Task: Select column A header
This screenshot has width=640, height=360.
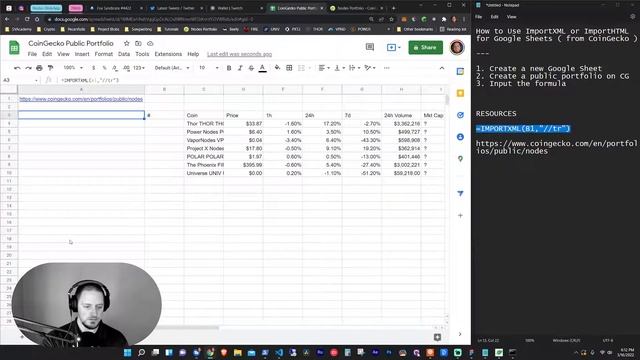Action: click(x=81, y=89)
